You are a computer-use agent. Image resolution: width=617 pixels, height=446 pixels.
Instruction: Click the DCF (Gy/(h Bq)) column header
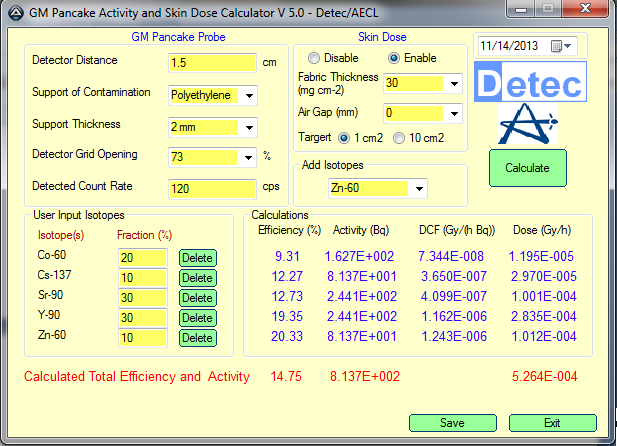point(457,230)
